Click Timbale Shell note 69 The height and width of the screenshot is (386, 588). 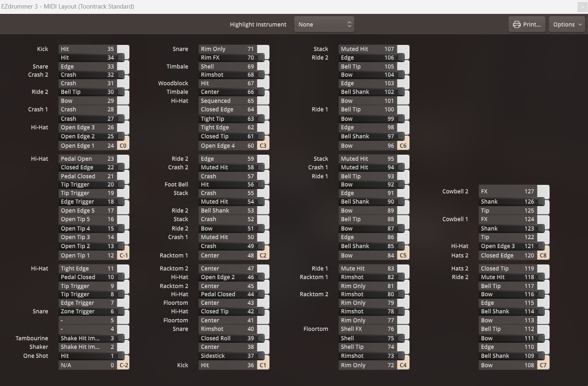pyautogui.click(x=227, y=66)
